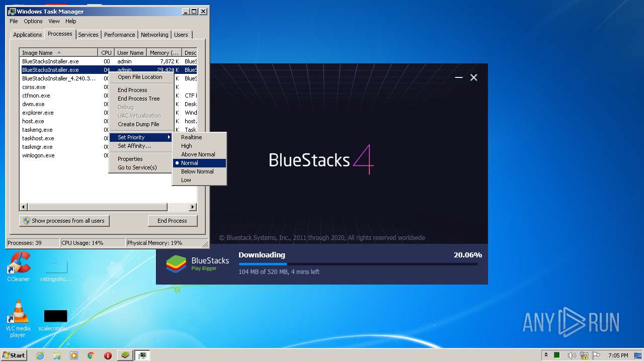Screen dimensions: 644x362
Task: Switch to the Performance tab
Action: point(119,35)
